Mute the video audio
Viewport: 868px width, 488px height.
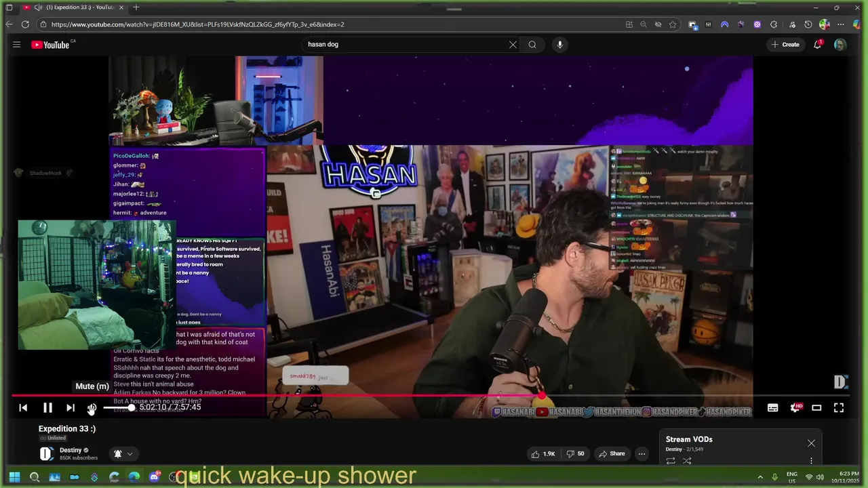coord(92,407)
